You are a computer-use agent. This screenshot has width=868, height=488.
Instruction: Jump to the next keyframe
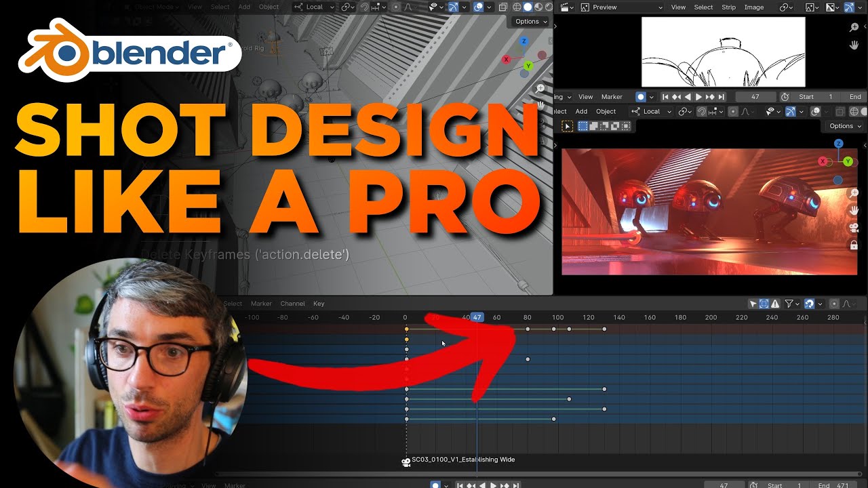coord(710,97)
